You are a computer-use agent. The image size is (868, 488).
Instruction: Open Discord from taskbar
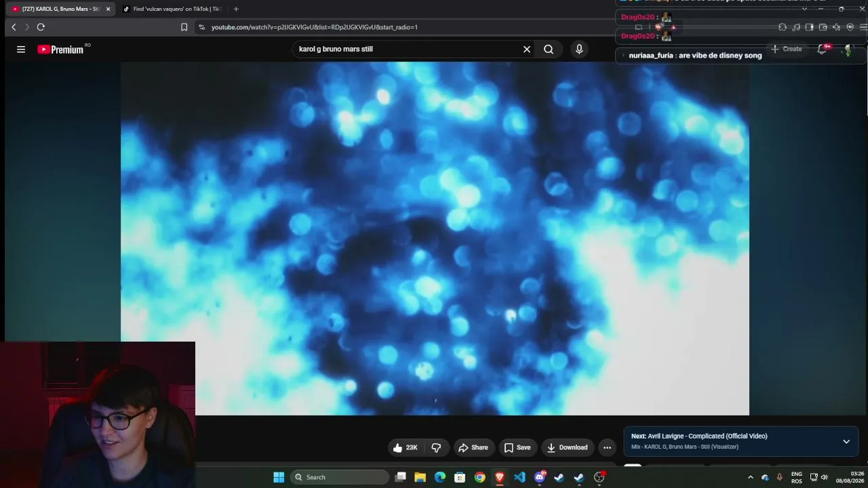(x=540, y=477)
